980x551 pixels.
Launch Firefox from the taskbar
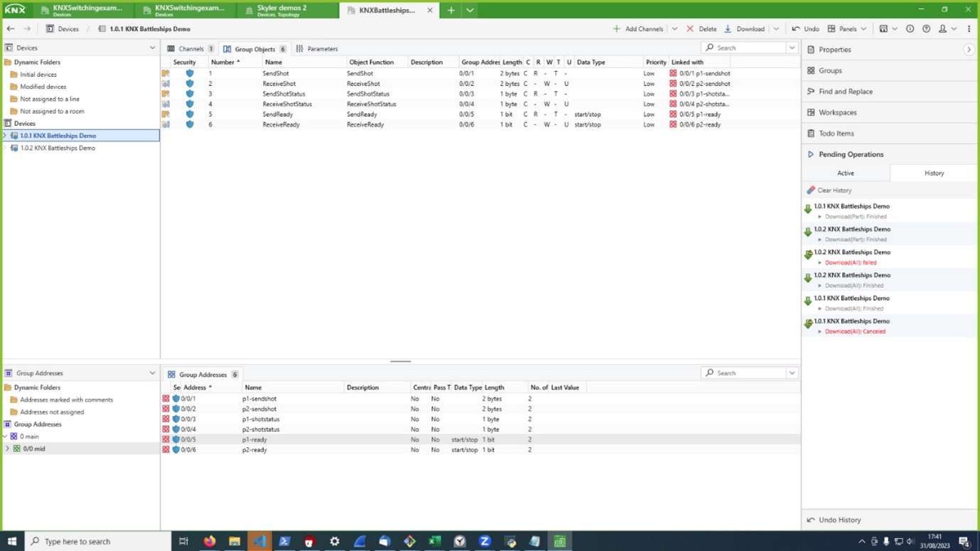coord(209,542)
